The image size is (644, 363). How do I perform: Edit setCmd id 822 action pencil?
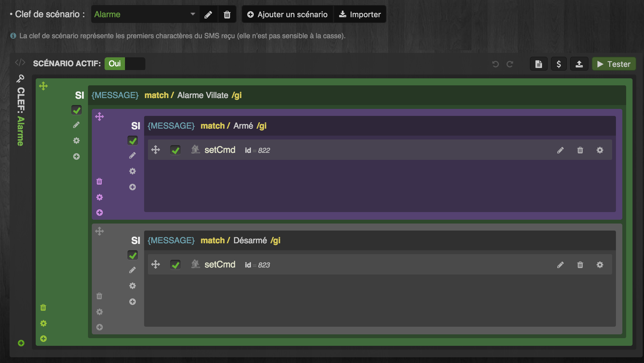[x=560, y=150]
